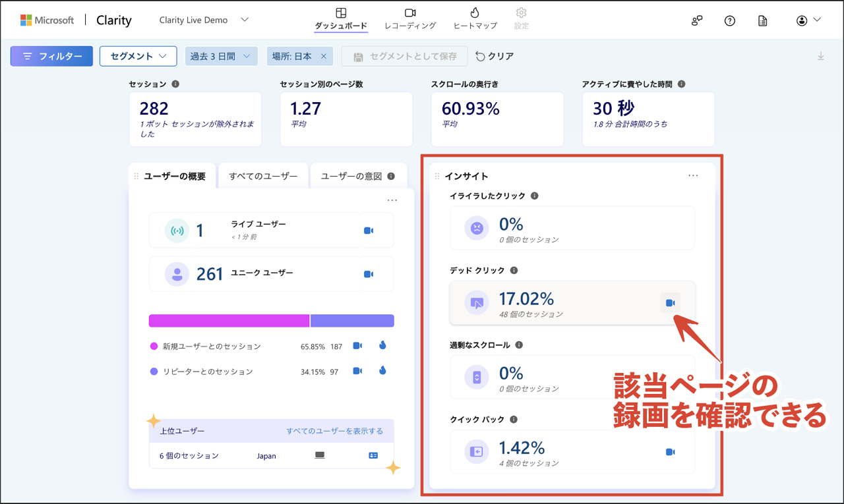This screenshot has height=504, width=844.
Task: Click the info icon next to セッション
Action: tap(175, 84)
